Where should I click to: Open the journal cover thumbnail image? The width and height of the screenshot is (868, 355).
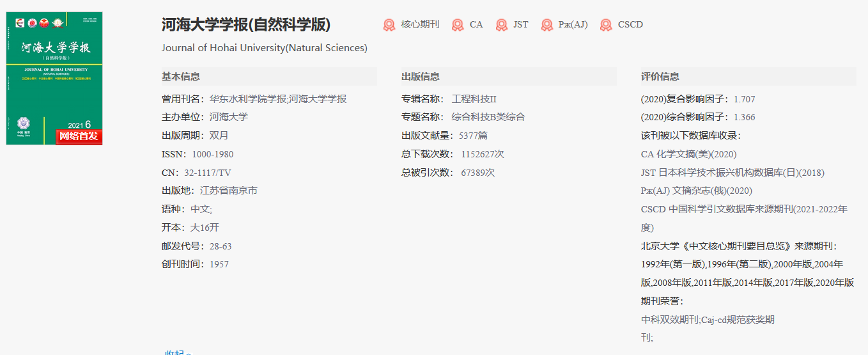54,79
